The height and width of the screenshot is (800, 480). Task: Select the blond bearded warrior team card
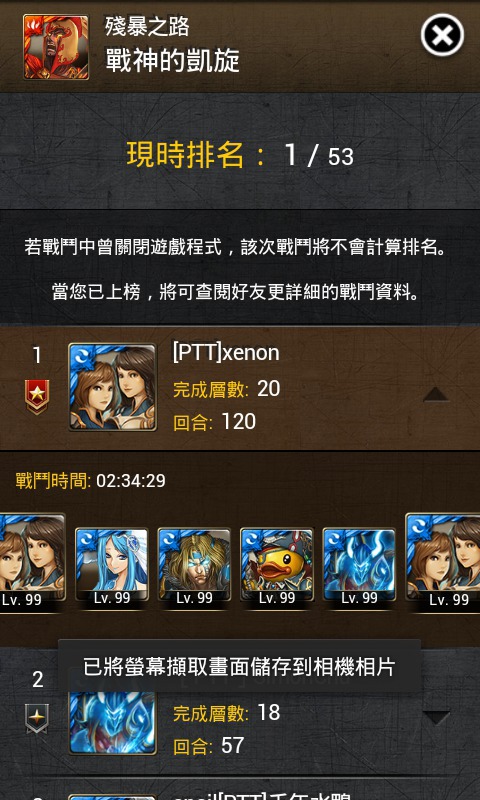tap(194, 565)
